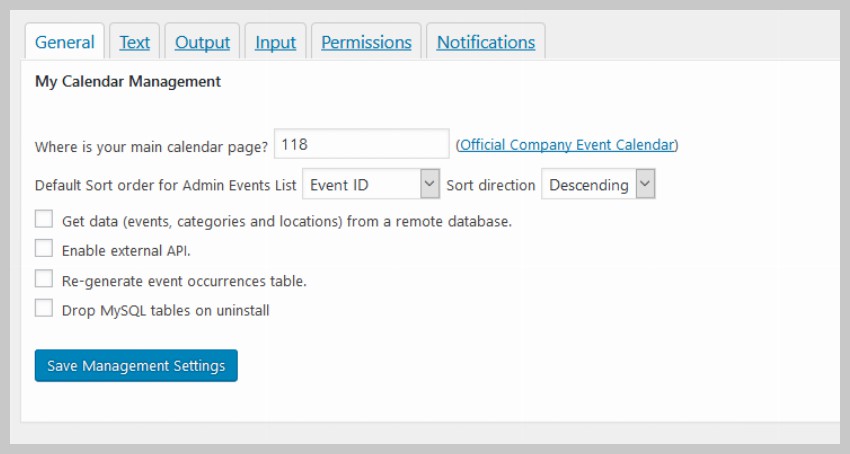This screenshot has width=850, height=454.
Task: Toggle Drop MySQL tables on uninstall
Action: (x=44, y=309)
